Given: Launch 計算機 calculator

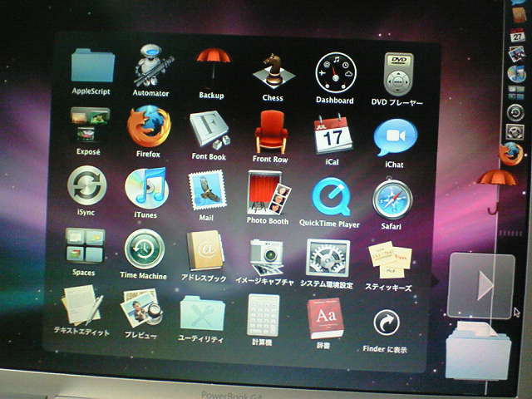Looking at the screenshot, I should point(264,315).
